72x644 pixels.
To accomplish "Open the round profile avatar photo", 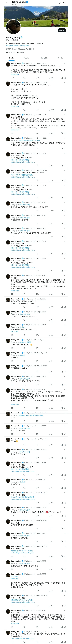I will coord(13,27).
